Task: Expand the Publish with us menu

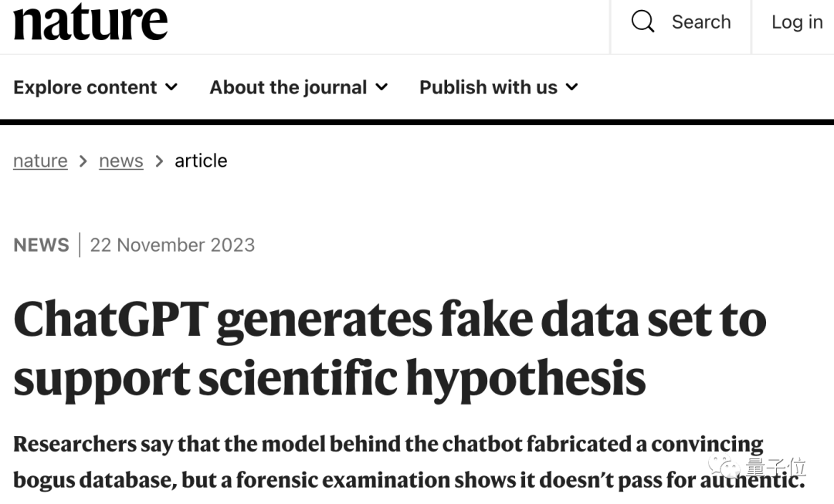Action: 498,87
